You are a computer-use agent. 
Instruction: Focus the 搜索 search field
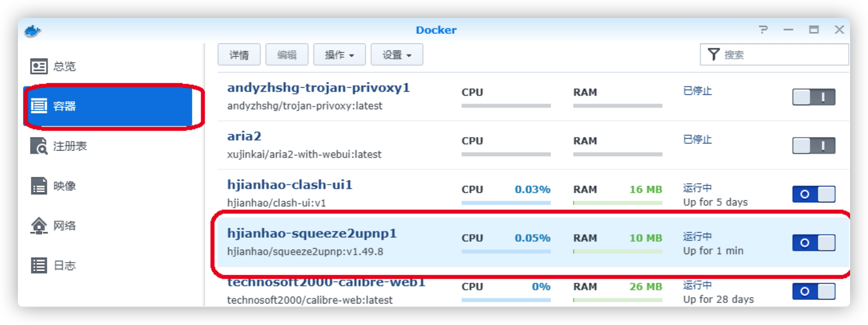click(774, 54)
